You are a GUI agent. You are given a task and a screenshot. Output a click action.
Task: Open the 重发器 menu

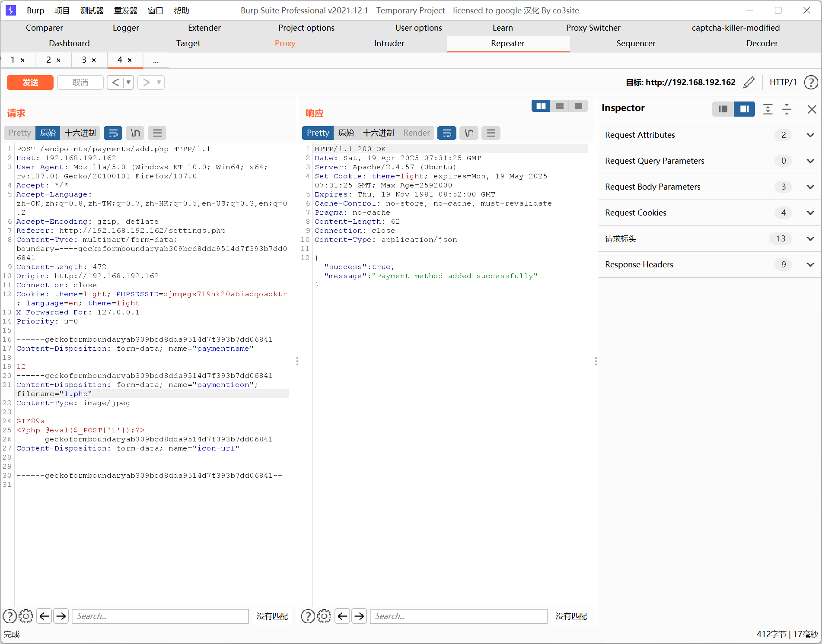click(x=125, y=10)
